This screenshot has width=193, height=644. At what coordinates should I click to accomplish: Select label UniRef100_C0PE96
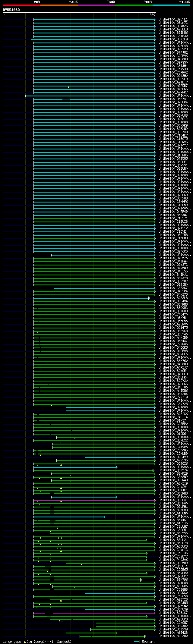(173, 56)
